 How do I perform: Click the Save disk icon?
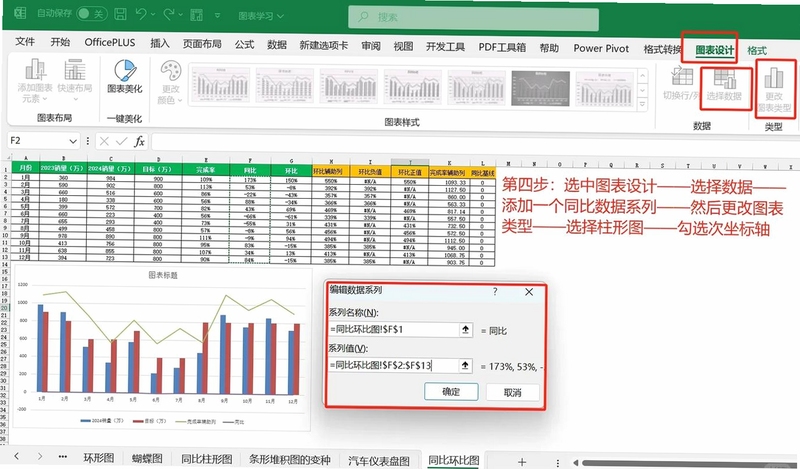[120, 14]
